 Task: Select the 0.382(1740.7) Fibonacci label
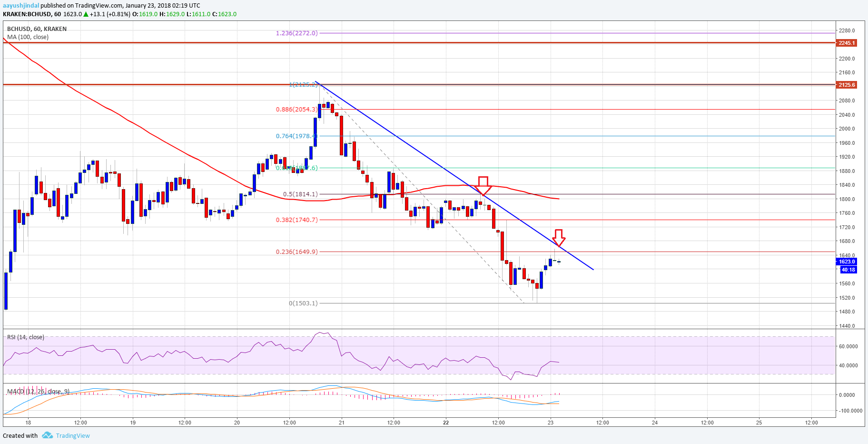click(x=296, y=220)
